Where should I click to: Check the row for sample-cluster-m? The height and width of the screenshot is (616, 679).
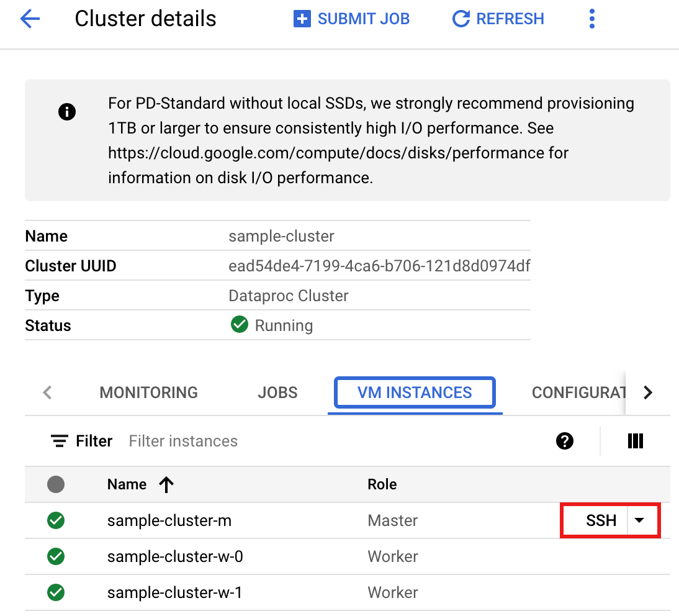[x=56, y=520]
